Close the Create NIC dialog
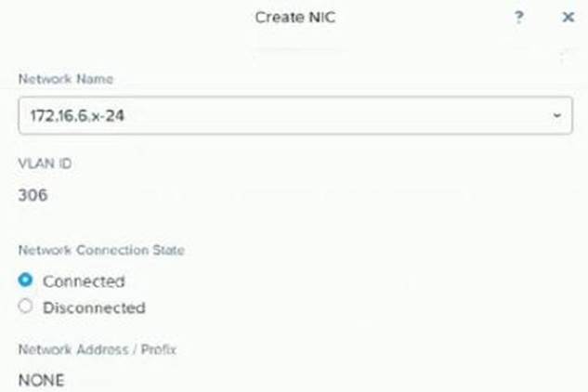This screenshot has width=588, height=392. 568,18
